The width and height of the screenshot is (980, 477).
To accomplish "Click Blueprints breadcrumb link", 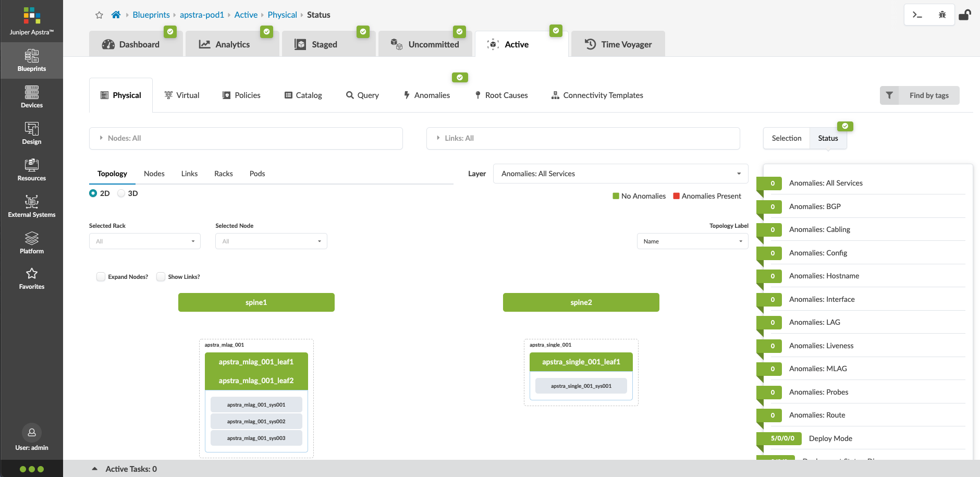I will tap(151, 15).
